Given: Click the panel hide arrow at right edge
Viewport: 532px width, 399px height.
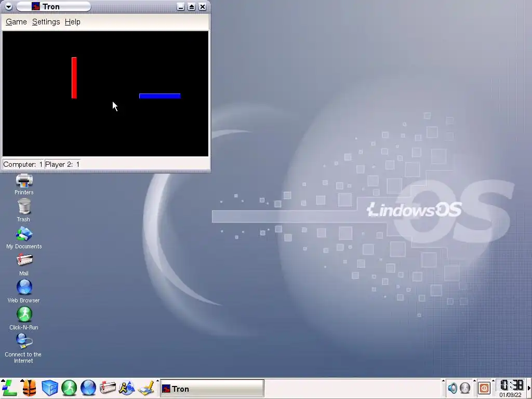Looking at the screenshot, I should pos(529,388).
